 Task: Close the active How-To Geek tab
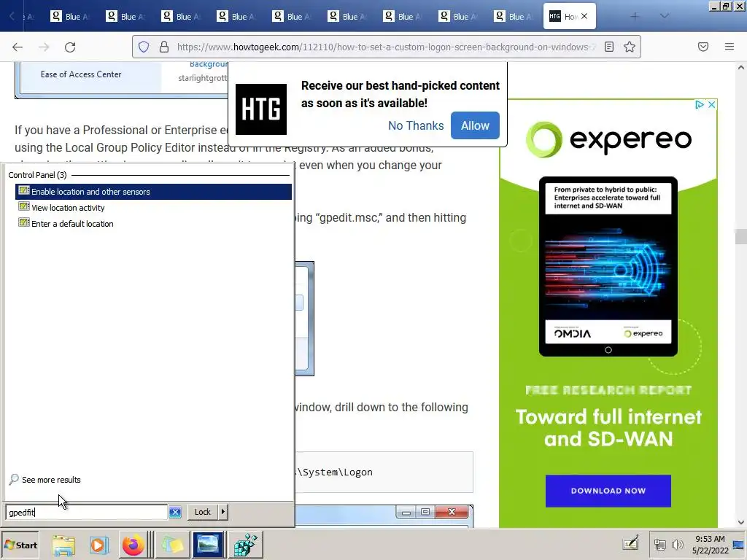click(584, 16)
